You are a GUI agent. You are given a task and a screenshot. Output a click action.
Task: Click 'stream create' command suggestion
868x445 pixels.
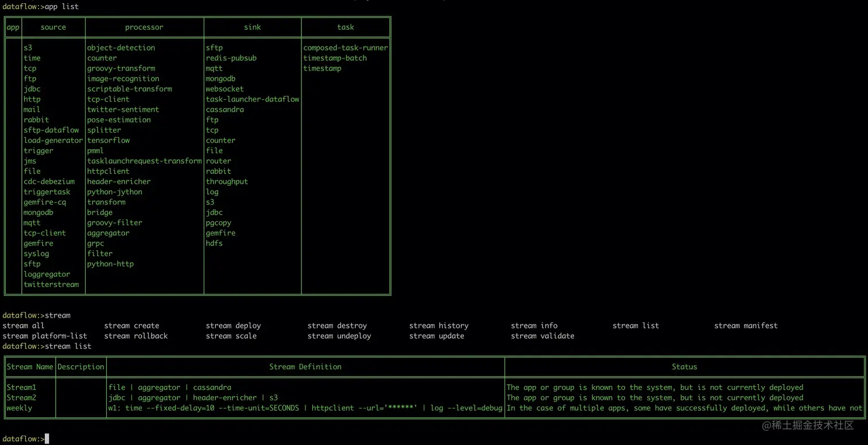click(x=132, y=326)
